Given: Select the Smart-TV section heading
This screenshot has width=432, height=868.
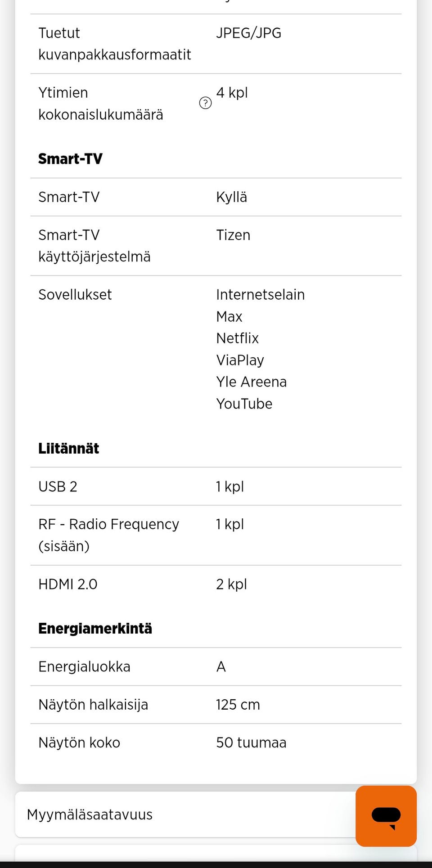Looking at the screenshot, I should (70, 159).
